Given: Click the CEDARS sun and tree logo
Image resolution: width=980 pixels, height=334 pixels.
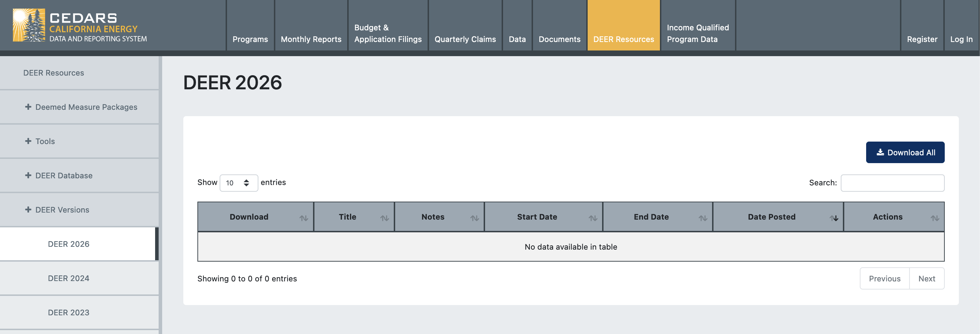Looking at the screenshot, I should coord(29,25).
